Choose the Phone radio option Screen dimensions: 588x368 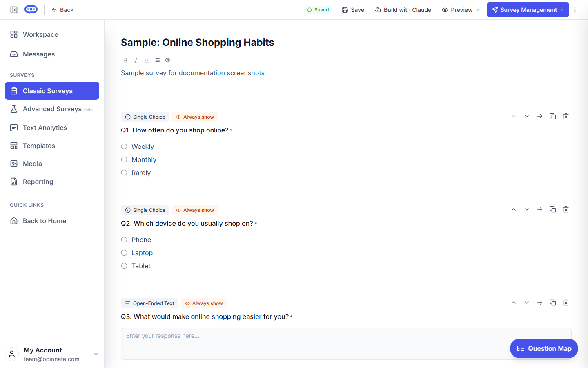coord(124,240)
